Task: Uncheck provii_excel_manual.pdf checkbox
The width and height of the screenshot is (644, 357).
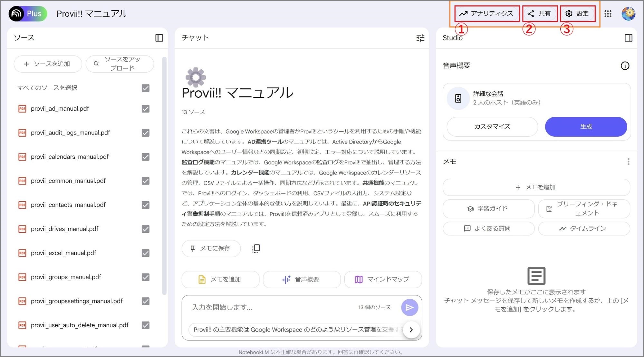Action: 146,253
